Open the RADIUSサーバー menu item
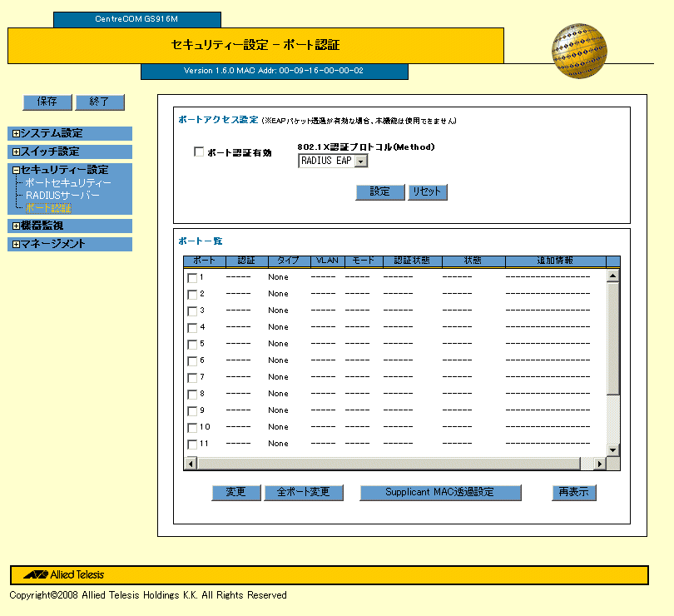 tap(62, 196)
